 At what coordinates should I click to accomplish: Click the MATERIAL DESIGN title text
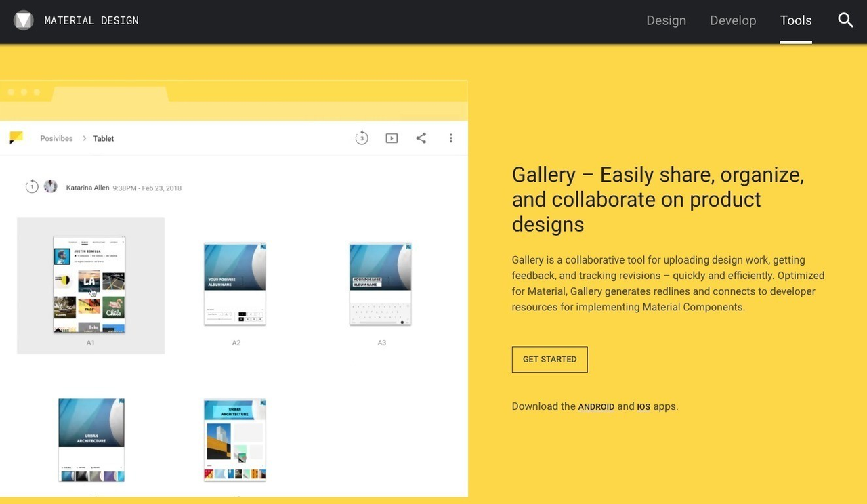(91, 20)
